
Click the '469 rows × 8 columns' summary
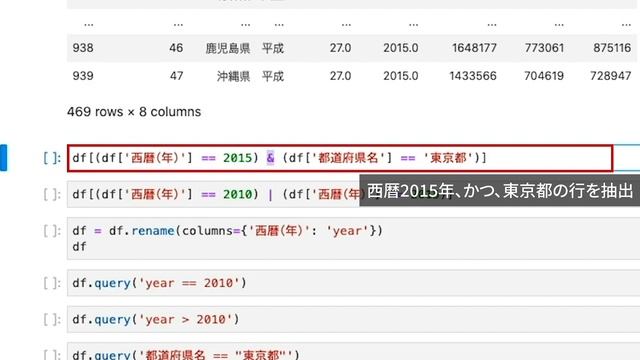click(134, 112)
